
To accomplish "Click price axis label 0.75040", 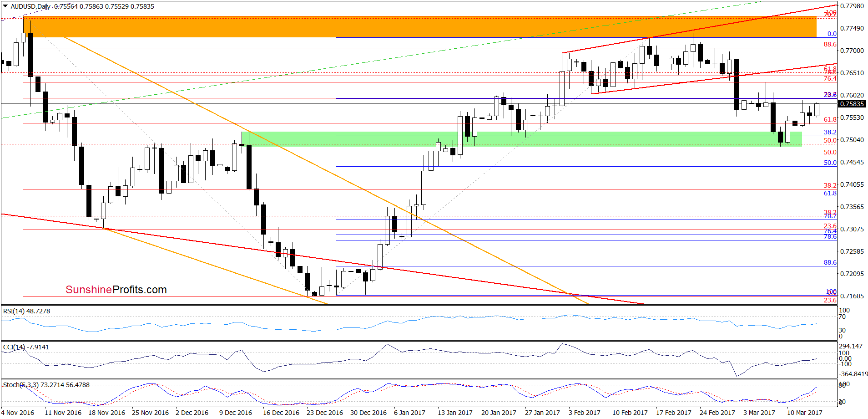I will pos(852,140).
